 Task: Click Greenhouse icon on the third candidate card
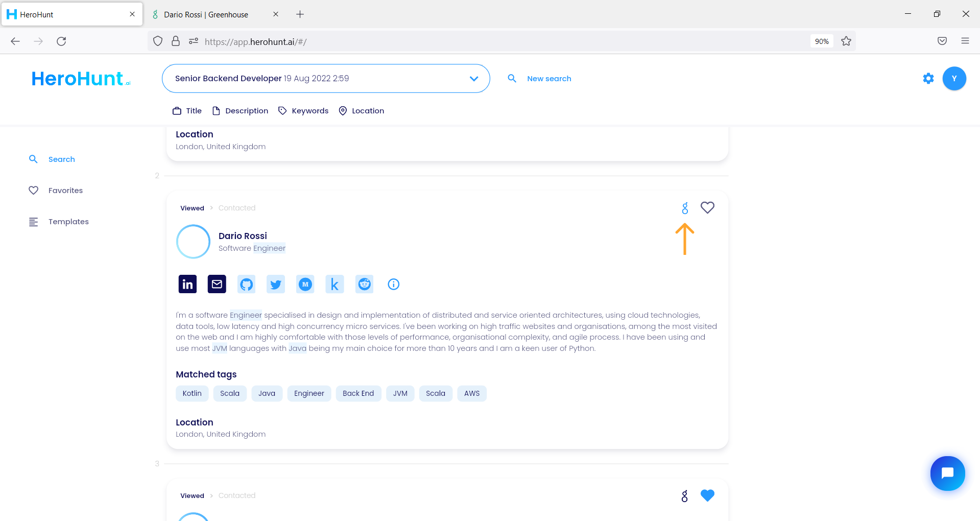(685, 496)
